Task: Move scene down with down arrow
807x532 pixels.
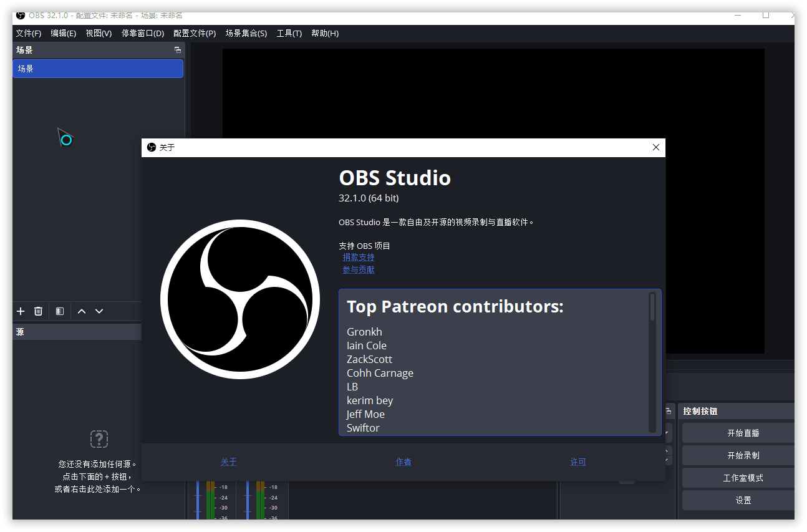Action: coord(99,311)
